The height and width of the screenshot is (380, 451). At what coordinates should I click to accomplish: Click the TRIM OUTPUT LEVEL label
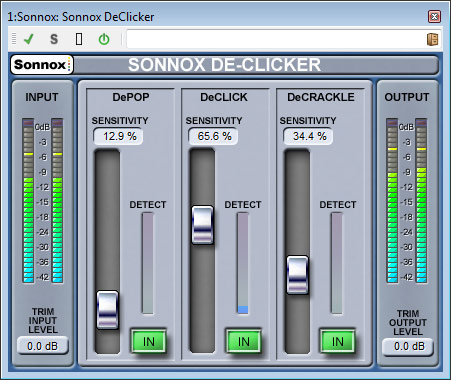(x=408, y=322)
